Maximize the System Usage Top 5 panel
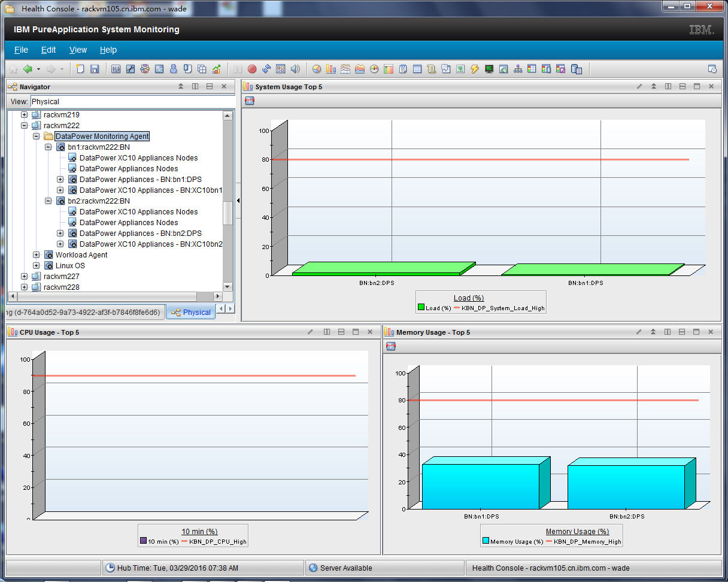This screenshot has height=582, width=728. point(697,87)
